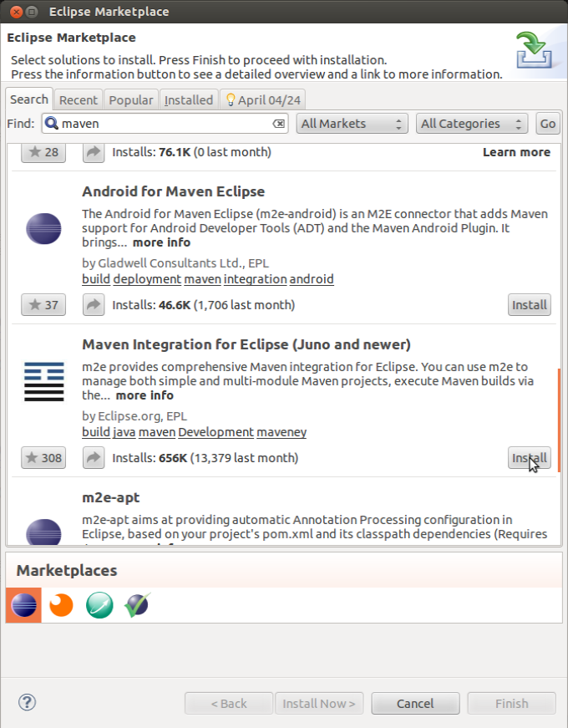Open the All Markets dropdown
This screenshot has height=728, width=568.
click(352, 124)
